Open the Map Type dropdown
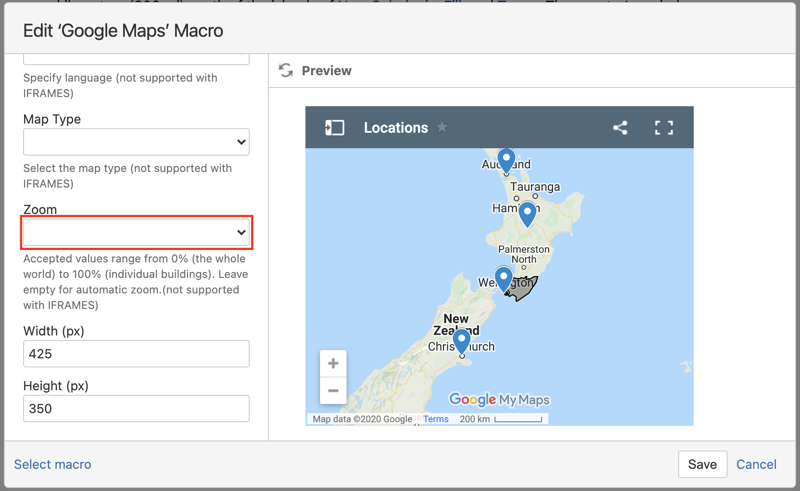The image size is (800, 491). coord(136,142)
